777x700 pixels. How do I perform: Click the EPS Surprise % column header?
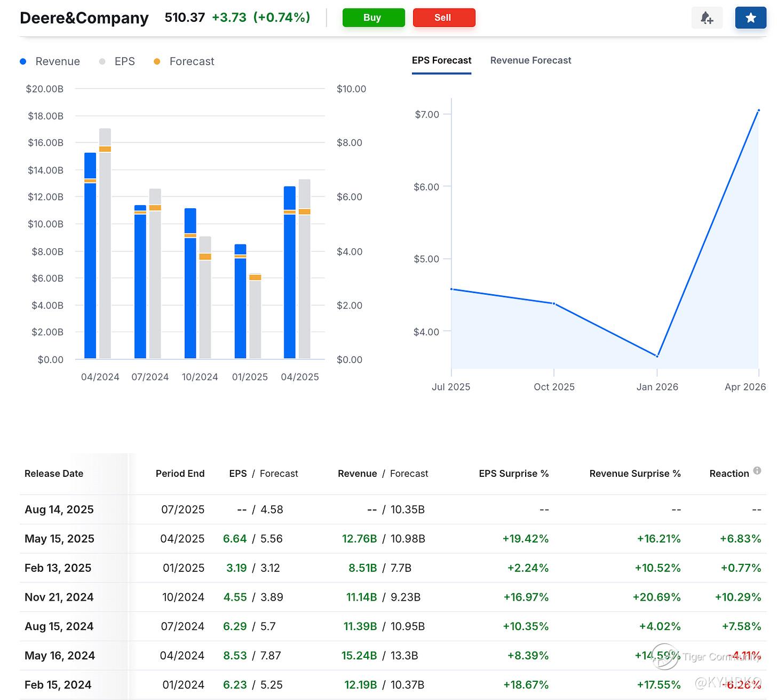coord(513,474)
